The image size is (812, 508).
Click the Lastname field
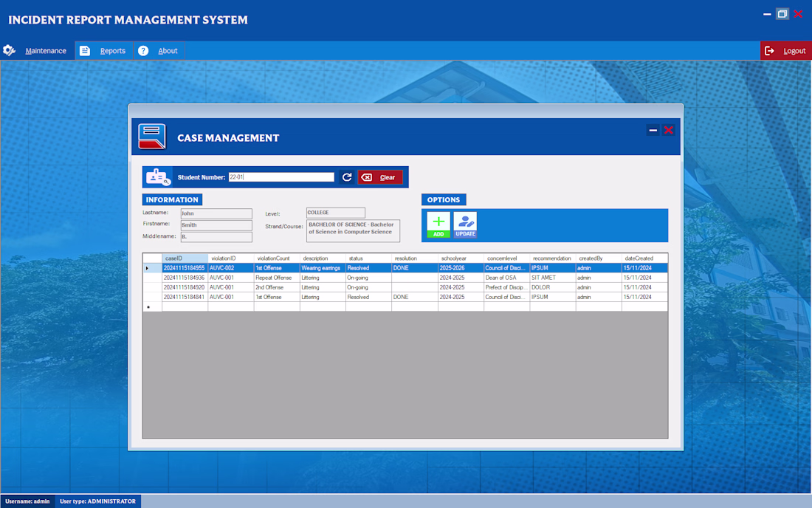216,213
